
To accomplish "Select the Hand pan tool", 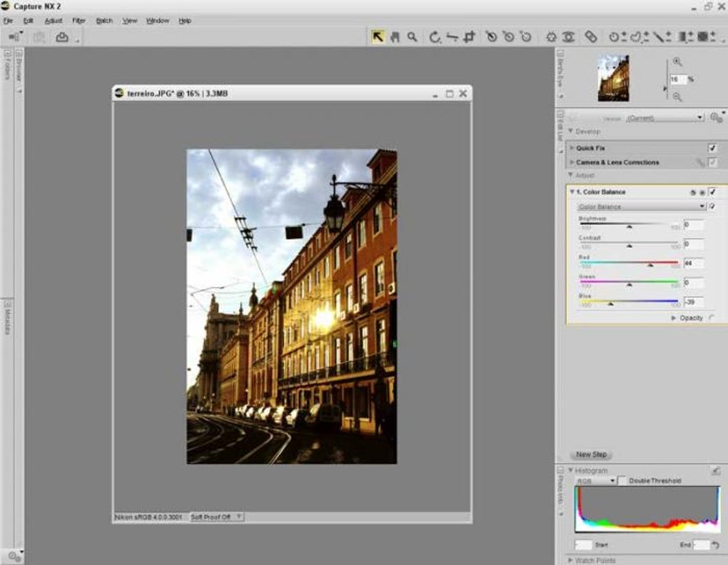I will pyautogui.click(x=395, y=37).
